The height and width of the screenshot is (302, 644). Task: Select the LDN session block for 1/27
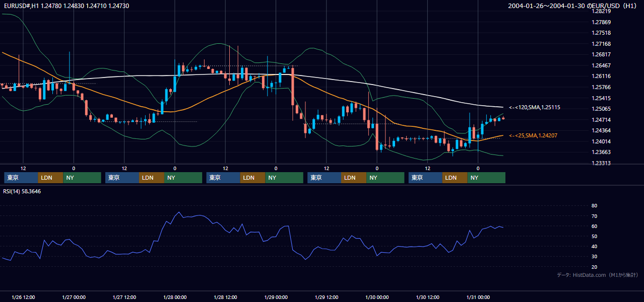pos(152,178)
